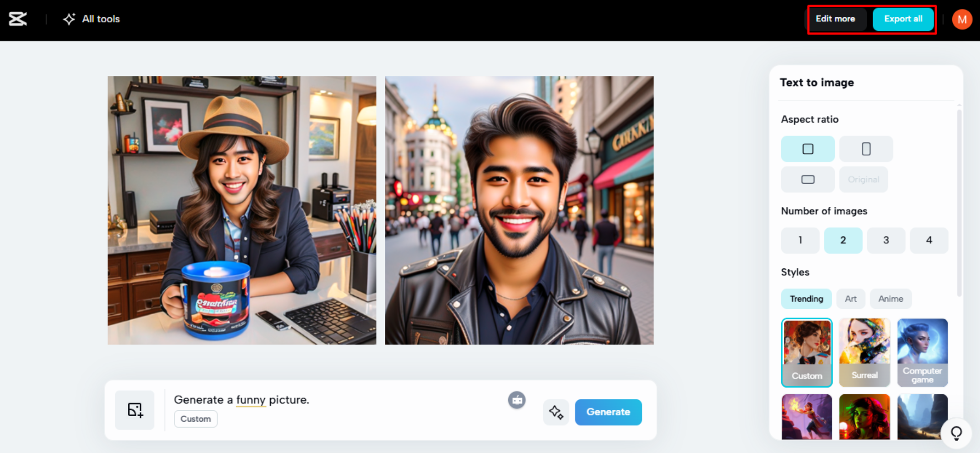Open the help lightbulb icon
Image resolution: width=980 pixels, height=453 pixels.
coord(955,433)
